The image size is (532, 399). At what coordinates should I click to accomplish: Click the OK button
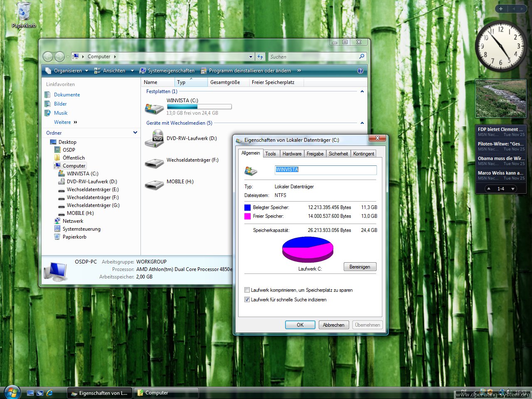coord(300,325)
